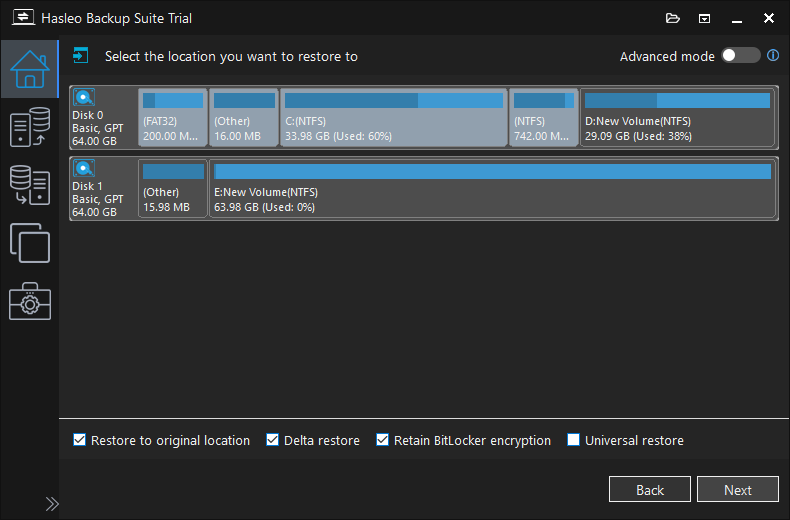Click the Hasleo app logo icon
The width and height of the screenshot is (790, 520).
pos(23,18)
